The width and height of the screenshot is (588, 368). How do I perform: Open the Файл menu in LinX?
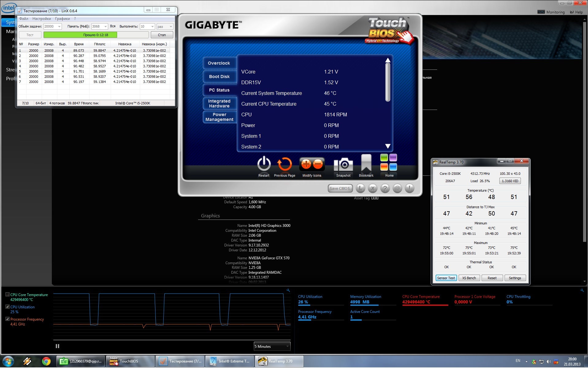click(x=24, y=19)
